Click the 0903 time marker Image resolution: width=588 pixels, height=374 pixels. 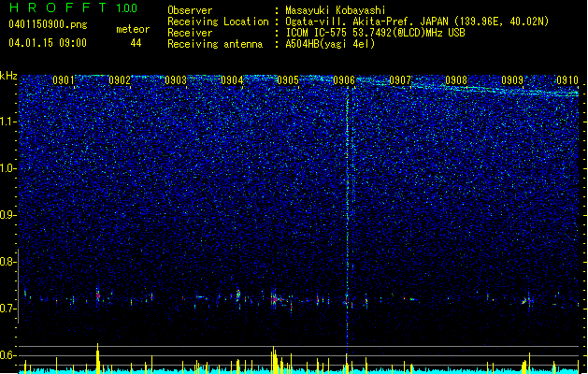(x=176, y=80)
